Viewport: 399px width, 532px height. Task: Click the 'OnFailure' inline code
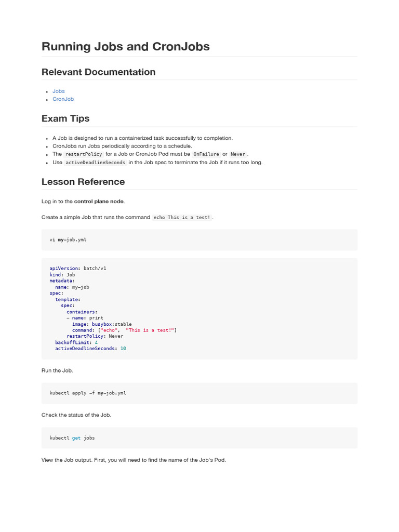(x=206, y=154)
